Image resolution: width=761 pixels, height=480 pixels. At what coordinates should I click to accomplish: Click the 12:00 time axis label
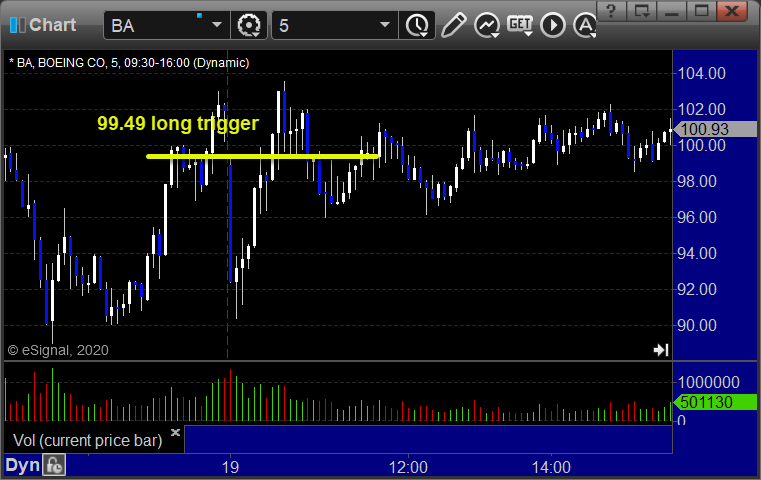[408, 467]
